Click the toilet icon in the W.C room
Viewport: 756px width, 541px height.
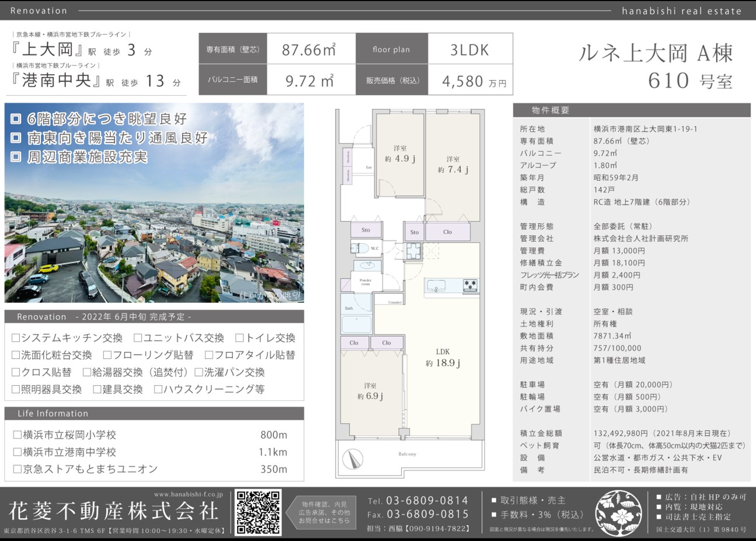pos(358,248)
